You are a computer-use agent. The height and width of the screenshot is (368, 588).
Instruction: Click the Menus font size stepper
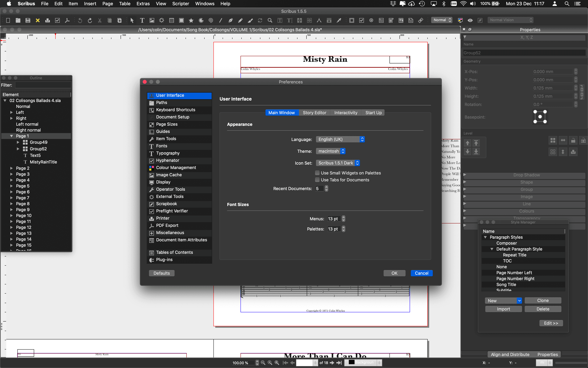tap(343, 218)
